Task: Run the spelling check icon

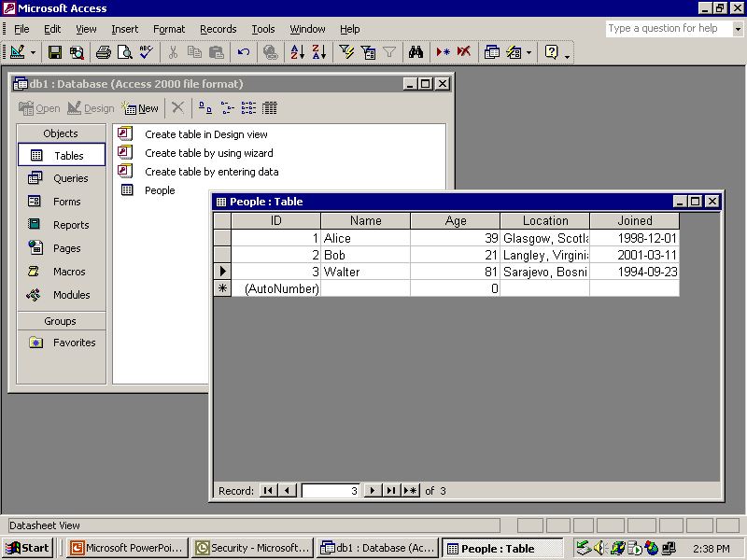Action: (147, 52)
